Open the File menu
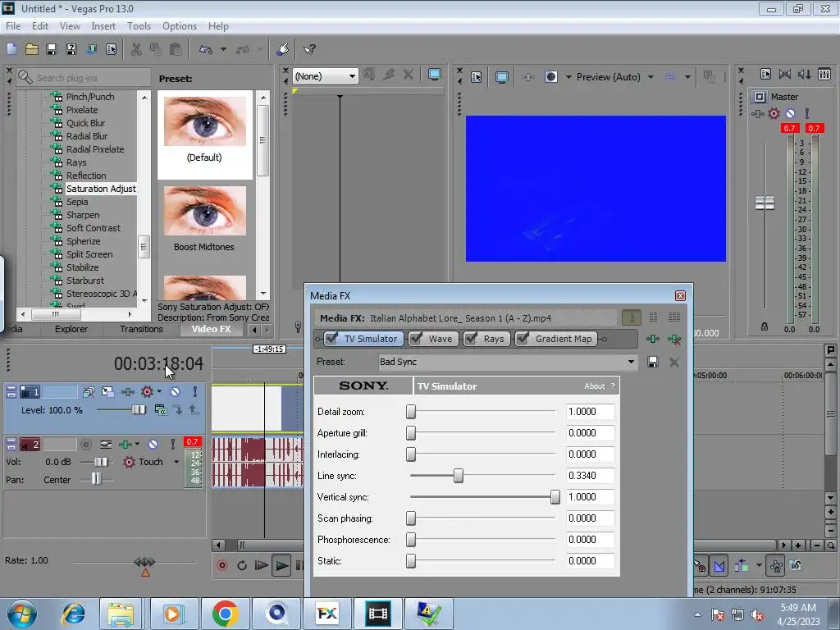Screen dimensions: 840x630 coord(13,26)
